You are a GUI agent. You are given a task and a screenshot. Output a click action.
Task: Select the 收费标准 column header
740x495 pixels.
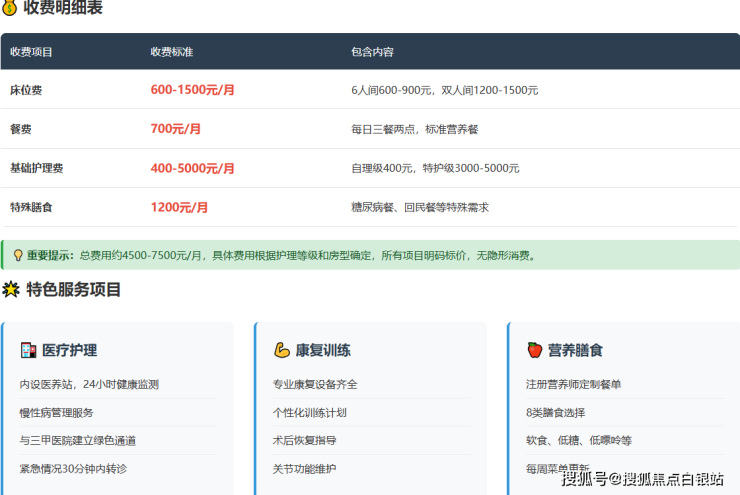coord(171,51)
